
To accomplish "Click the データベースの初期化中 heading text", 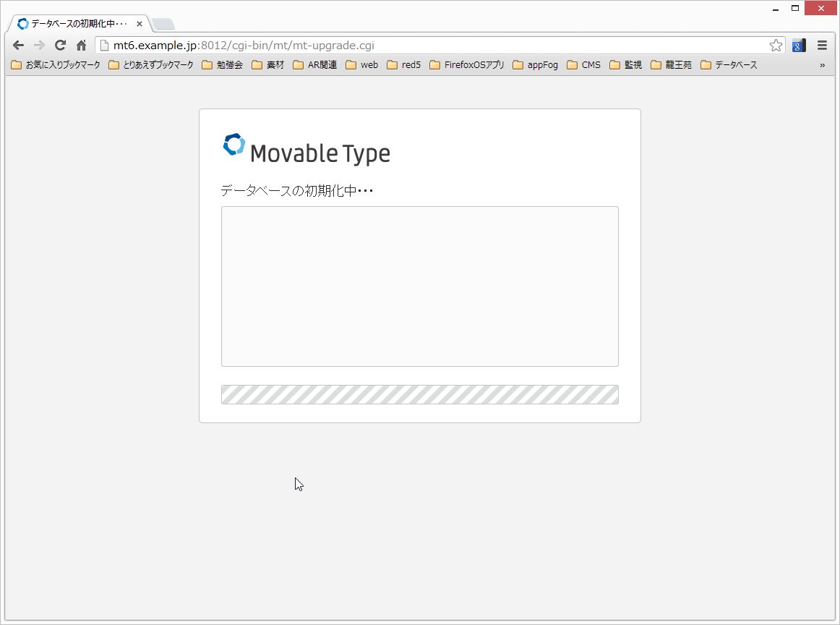I will (297, 191).
